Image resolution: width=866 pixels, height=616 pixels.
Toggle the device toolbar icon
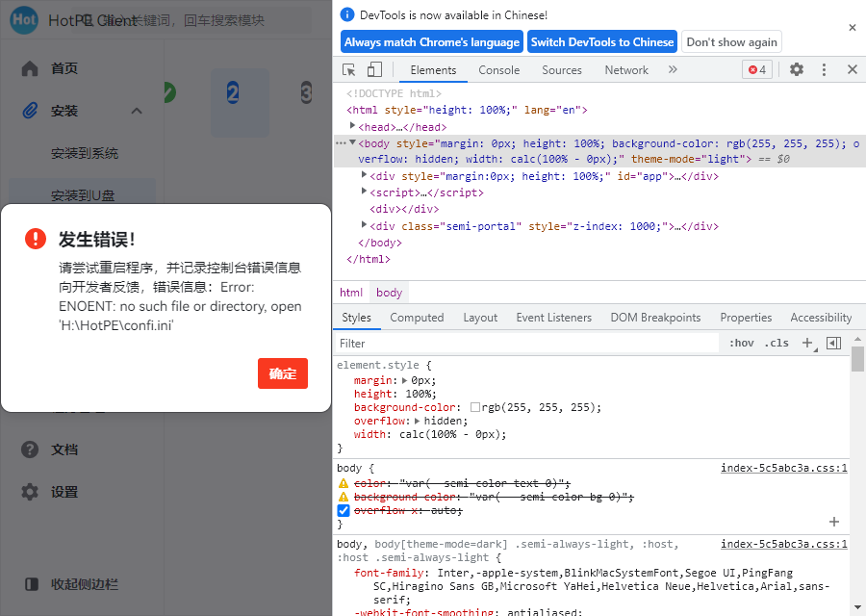(374, 69)
